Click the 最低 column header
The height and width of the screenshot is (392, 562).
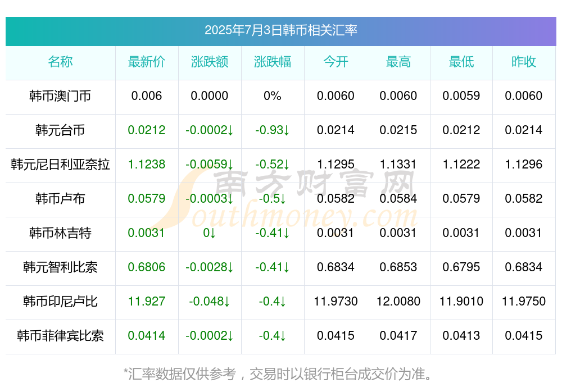tap(461, 62)
